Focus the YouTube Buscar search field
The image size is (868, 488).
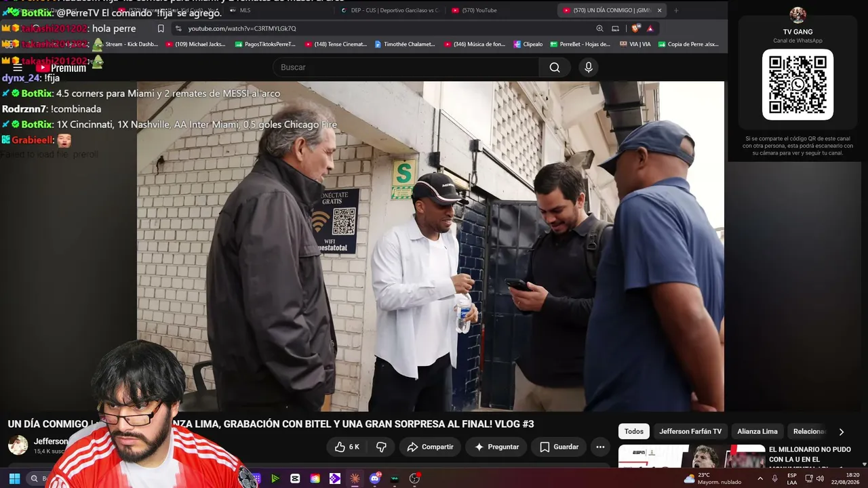[x=406, y=67]
